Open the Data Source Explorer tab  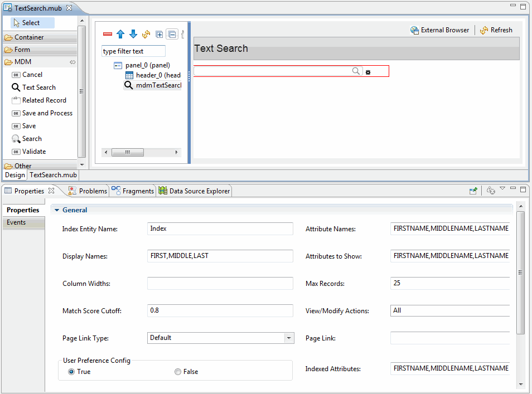[195, 191]
